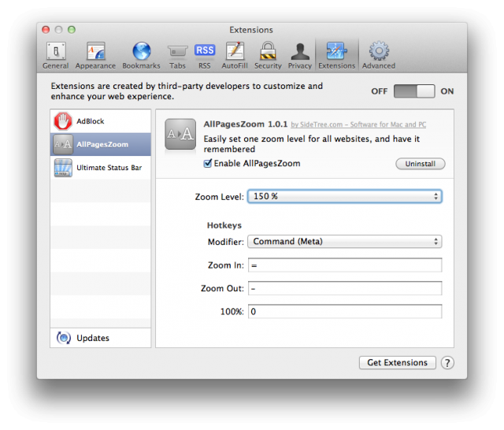Open the Privacy preferences pane

coord(300,55)
